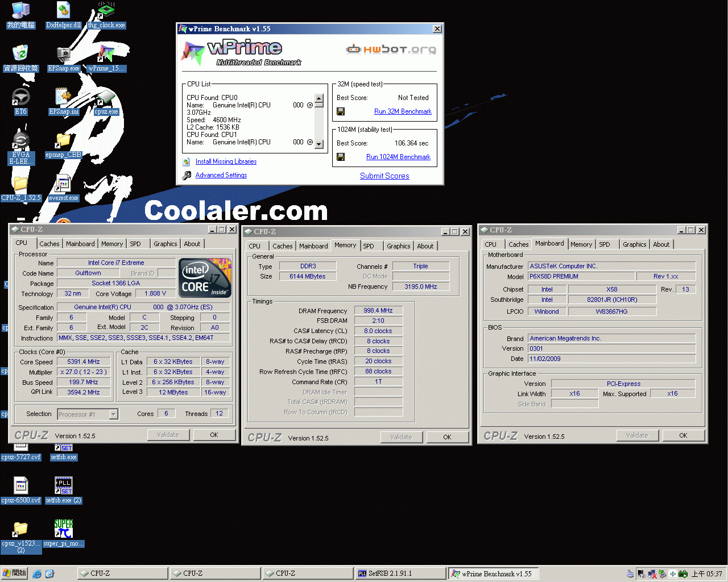Open Memory tab in right CPU-Z window
The image size is (728, 582).
click(x=581, y=244)
